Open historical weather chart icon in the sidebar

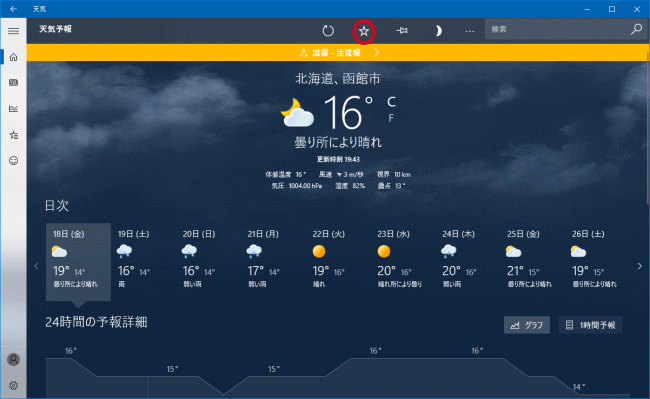click(13, 109)
